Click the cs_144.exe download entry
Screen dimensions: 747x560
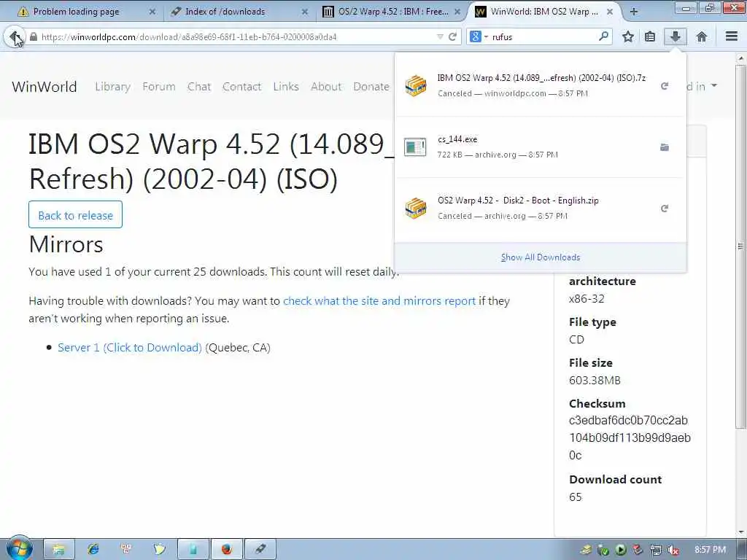(x=541, y=147)
